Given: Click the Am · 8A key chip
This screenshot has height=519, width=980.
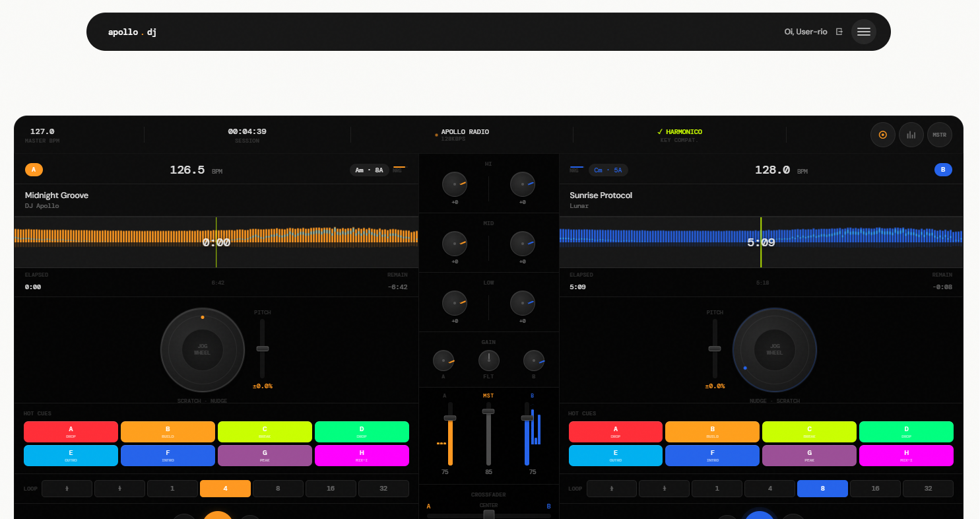Looking at the screenshot, I should pyautogui.click(x=370, y=170).
